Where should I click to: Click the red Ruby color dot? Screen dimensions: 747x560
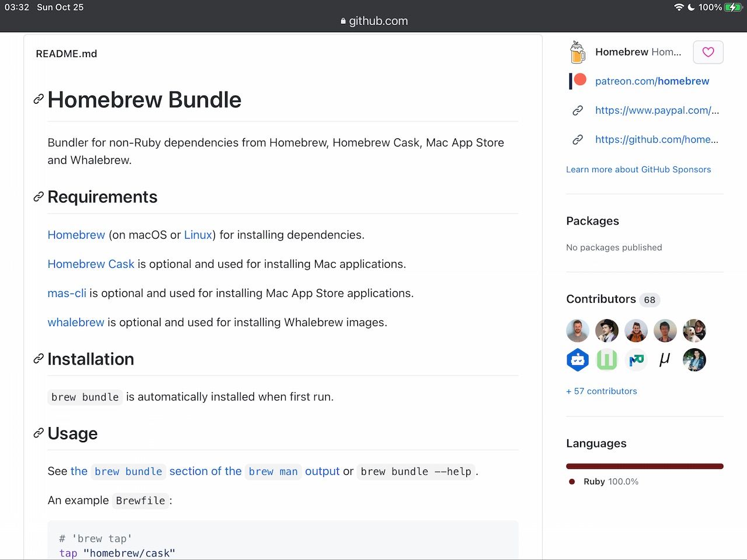tap(572, 481)
